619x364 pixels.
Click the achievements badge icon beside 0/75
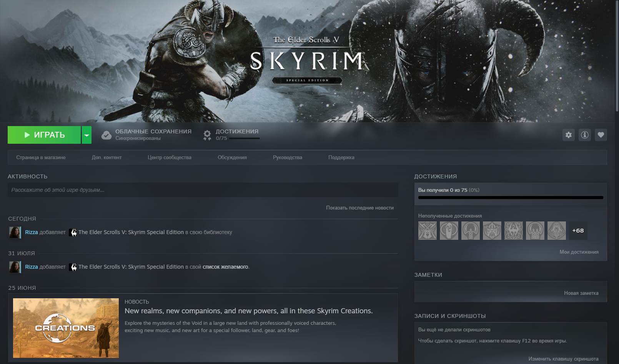[207, 135]
